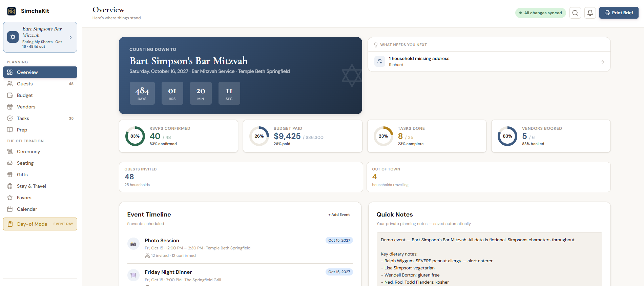Click the 484 DAYS countdown tile
This screenshot has height=286, width=644.
click(x=142, y=93)
